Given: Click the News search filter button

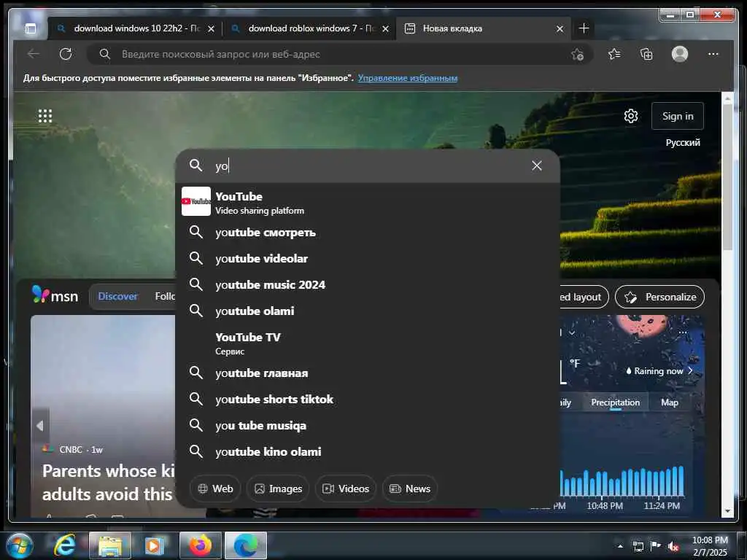Looking at the screenshot, I should pos(410,489).
